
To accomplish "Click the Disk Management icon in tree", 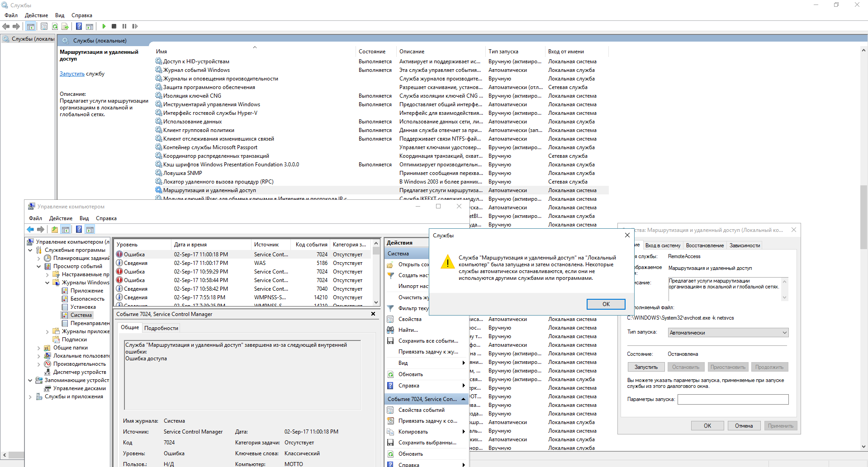I will pyautogui.click(x=47, y=388).
